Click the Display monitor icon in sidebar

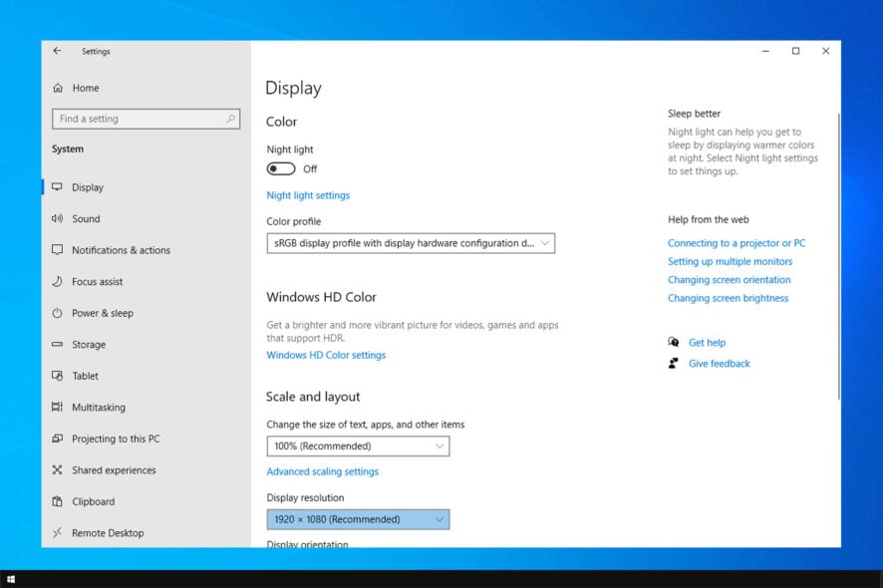click(57, 187)
